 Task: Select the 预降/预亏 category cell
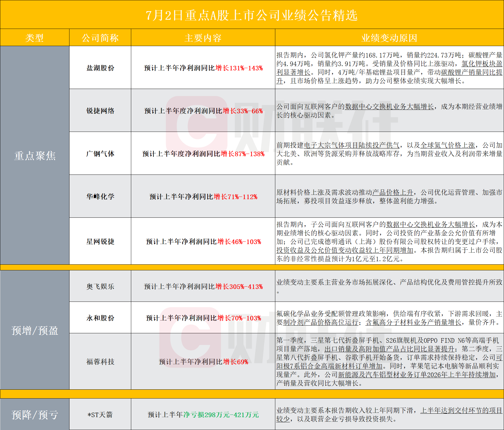[35, 415]
